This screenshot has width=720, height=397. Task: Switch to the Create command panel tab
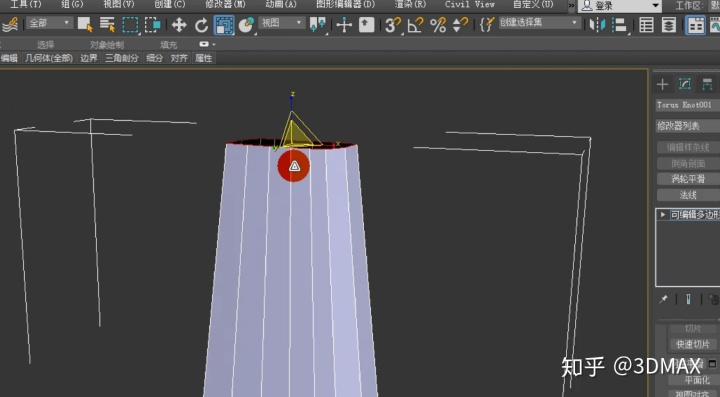click(x=662, y=84)
